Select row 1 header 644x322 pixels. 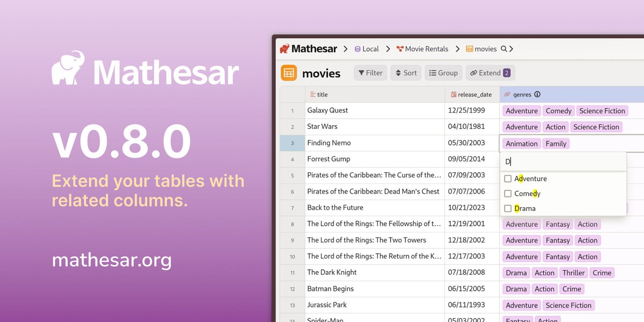coord(292,111)
